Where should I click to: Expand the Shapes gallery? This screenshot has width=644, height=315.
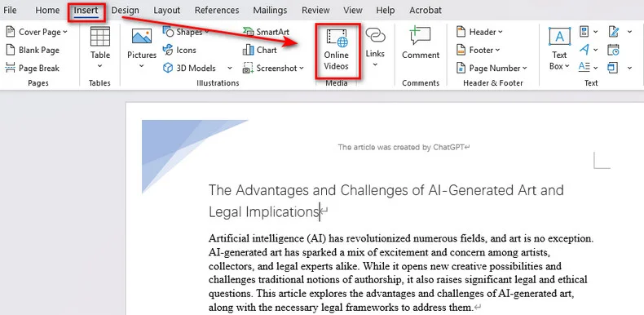coord(186,32)
